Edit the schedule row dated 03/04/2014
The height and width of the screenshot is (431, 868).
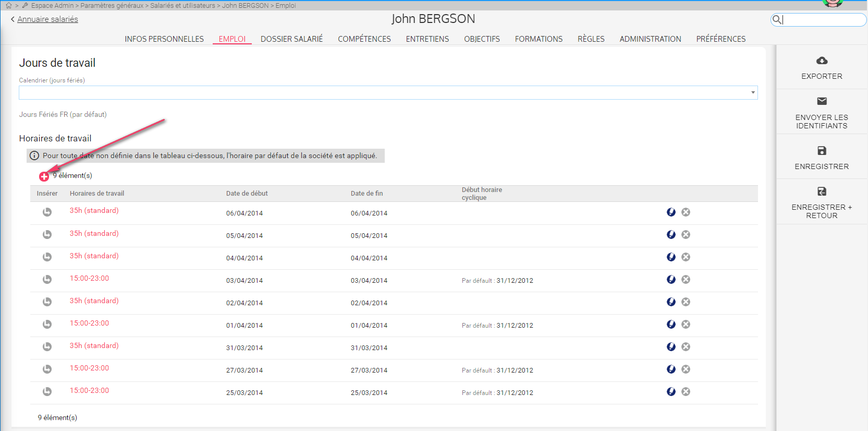[671, 279]
